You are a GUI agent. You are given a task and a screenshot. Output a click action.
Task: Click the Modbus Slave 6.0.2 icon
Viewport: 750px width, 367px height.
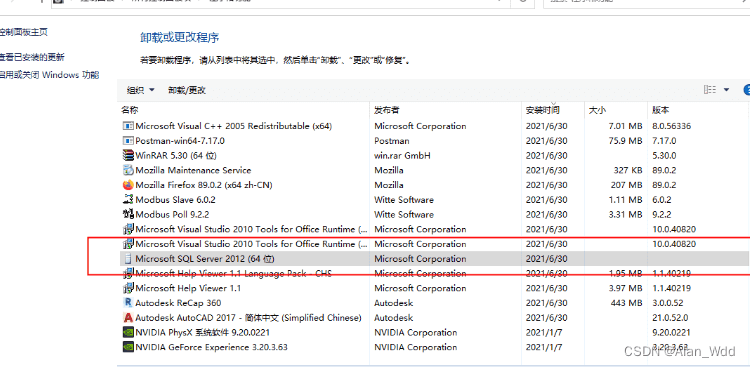pos(128,200)
